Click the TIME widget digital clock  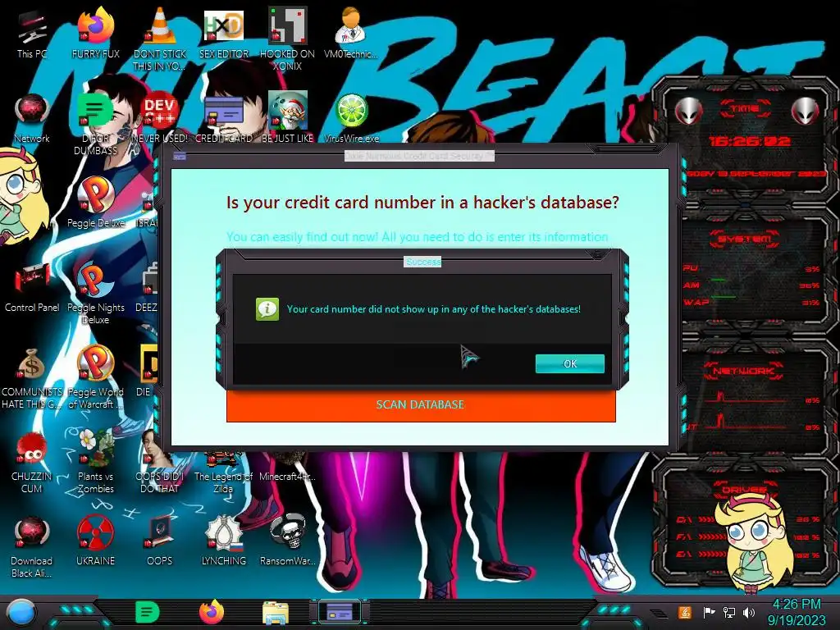(748, 141)
